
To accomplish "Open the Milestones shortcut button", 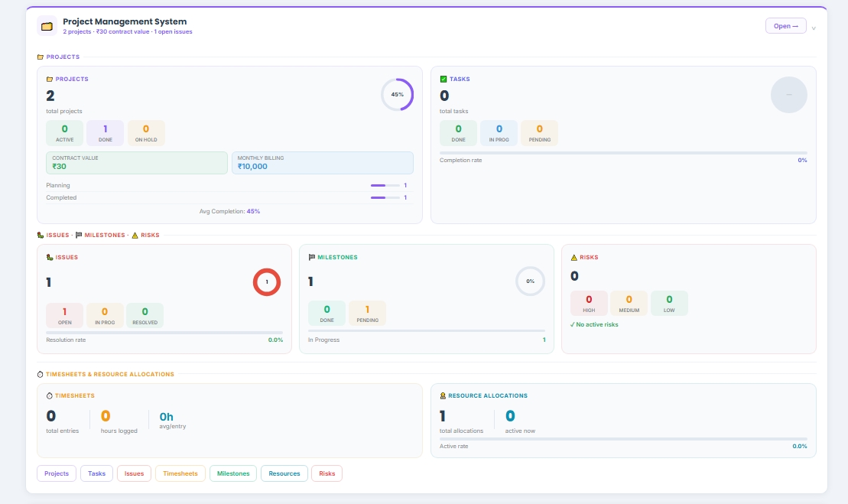I will 233,473.
